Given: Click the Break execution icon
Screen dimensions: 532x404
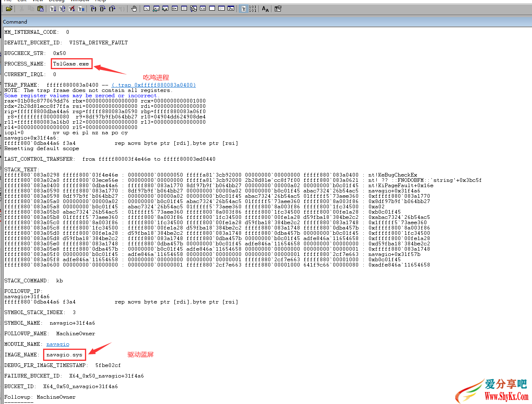Looking at the screenshot, I should (x=80, y=9).
